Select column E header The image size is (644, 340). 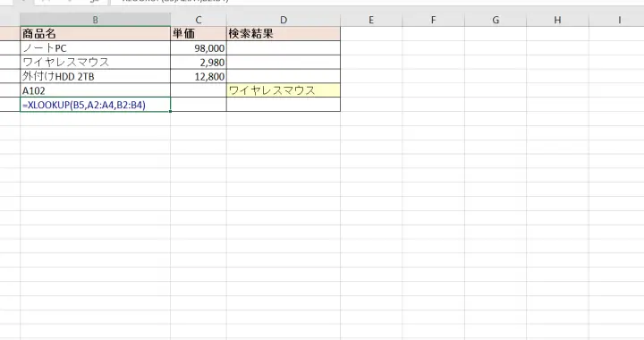click(371, 20)
